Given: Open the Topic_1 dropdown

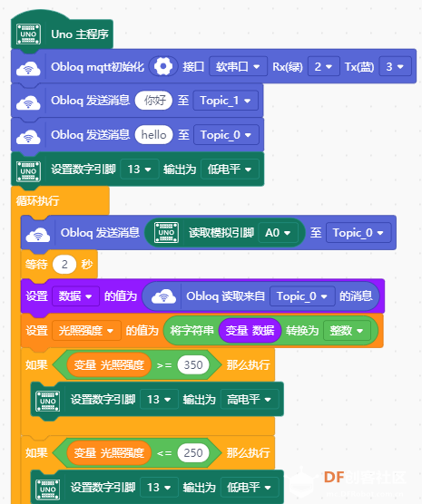Looking at the screenshot, I should [226, 101].
